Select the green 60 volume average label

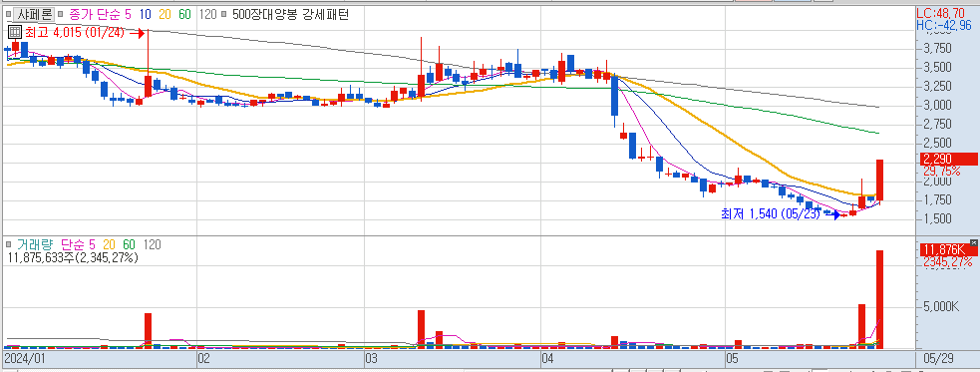(x=129, y=245)
